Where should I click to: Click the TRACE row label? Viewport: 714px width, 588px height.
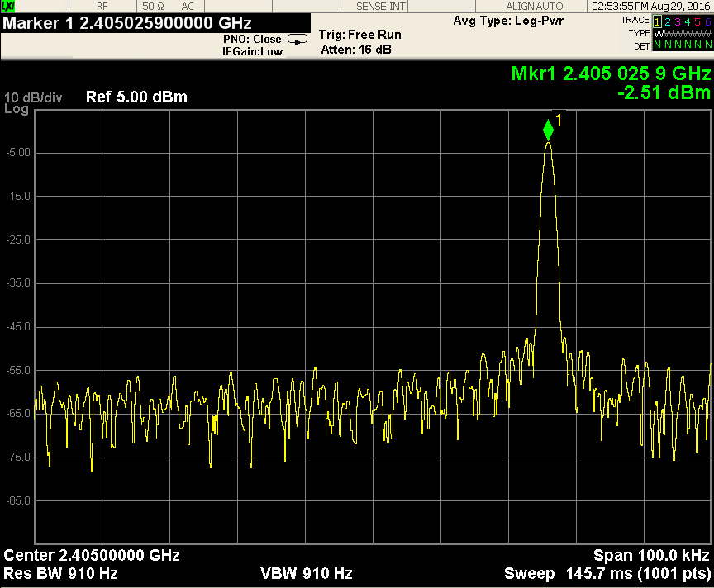click(x=635, y=20)
